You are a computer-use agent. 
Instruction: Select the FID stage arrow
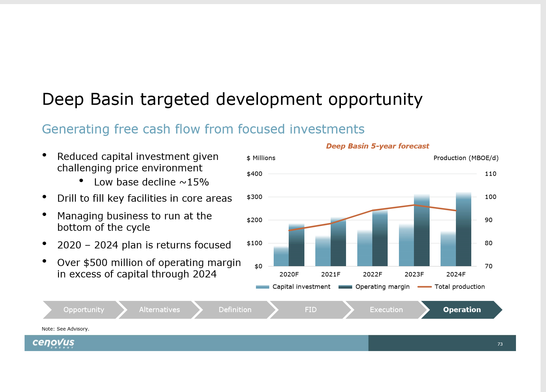tap(311, 310)
